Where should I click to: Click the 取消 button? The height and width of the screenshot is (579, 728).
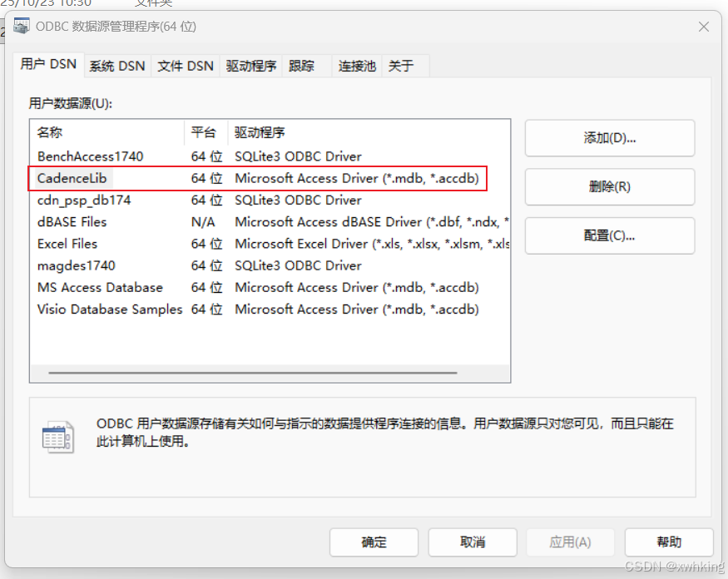pos(473,542)
